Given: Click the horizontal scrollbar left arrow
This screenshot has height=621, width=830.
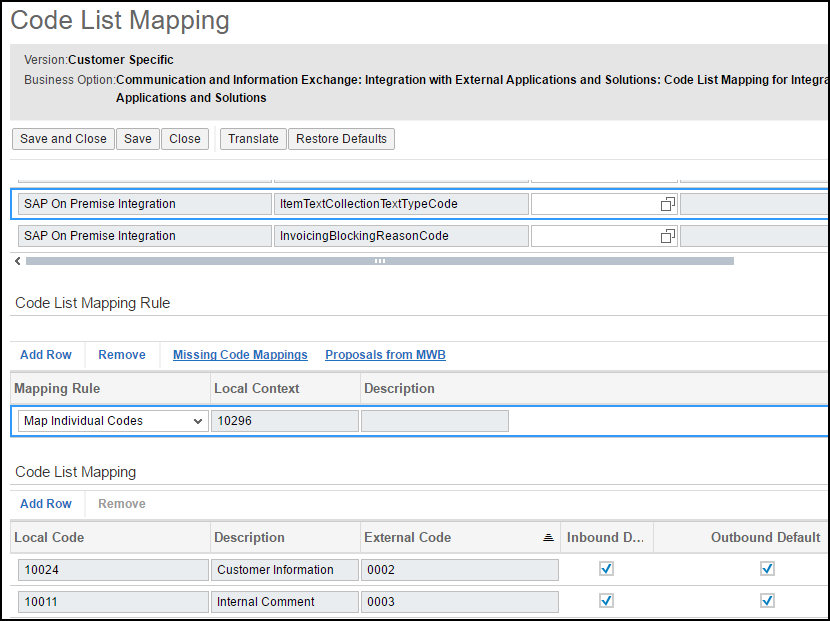Looking at the screenshot, I should 17,261.
